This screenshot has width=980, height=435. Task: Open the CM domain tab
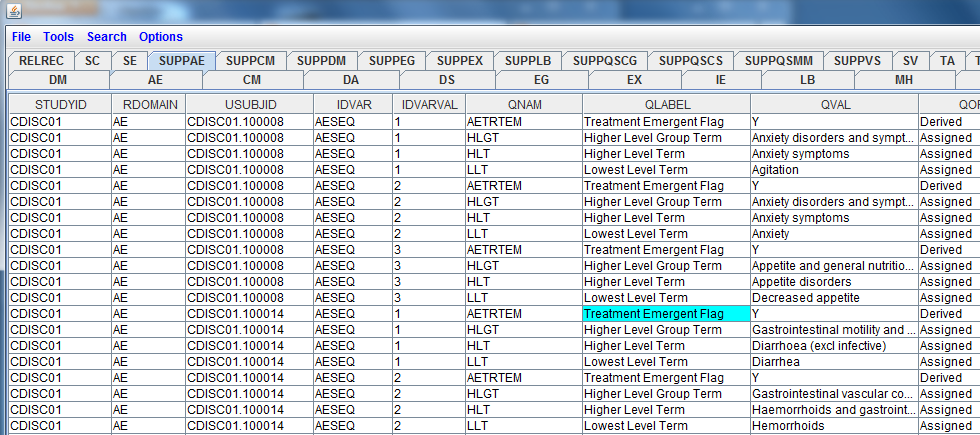[252, 80]
